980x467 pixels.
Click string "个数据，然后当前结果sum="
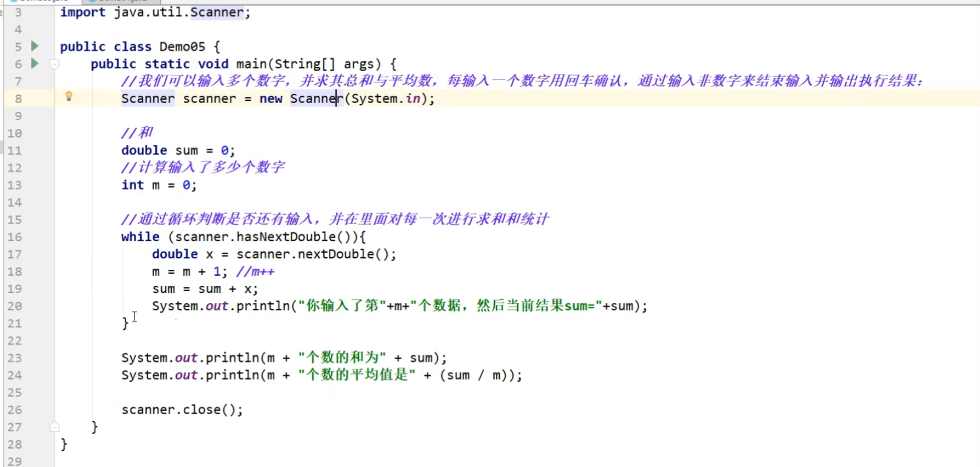505,305
